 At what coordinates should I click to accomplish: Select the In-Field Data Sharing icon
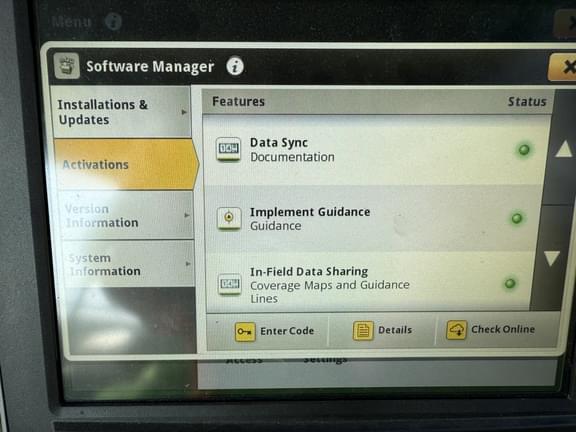point(230,284)
